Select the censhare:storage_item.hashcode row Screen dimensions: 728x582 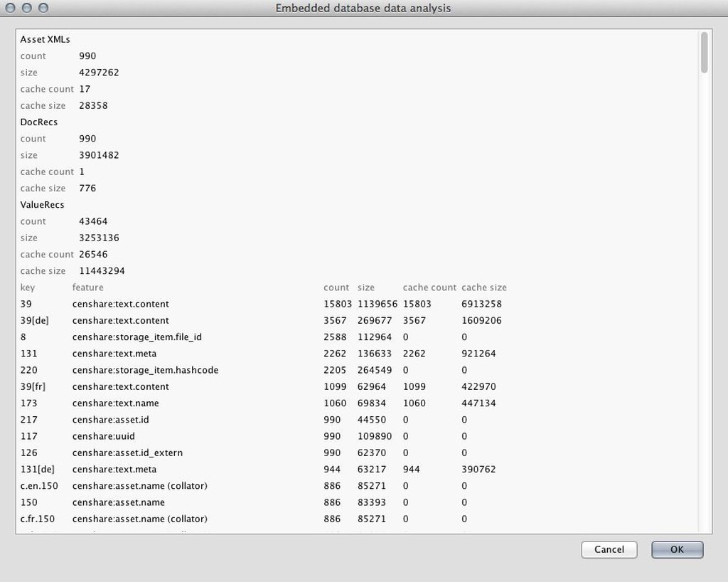145,370
